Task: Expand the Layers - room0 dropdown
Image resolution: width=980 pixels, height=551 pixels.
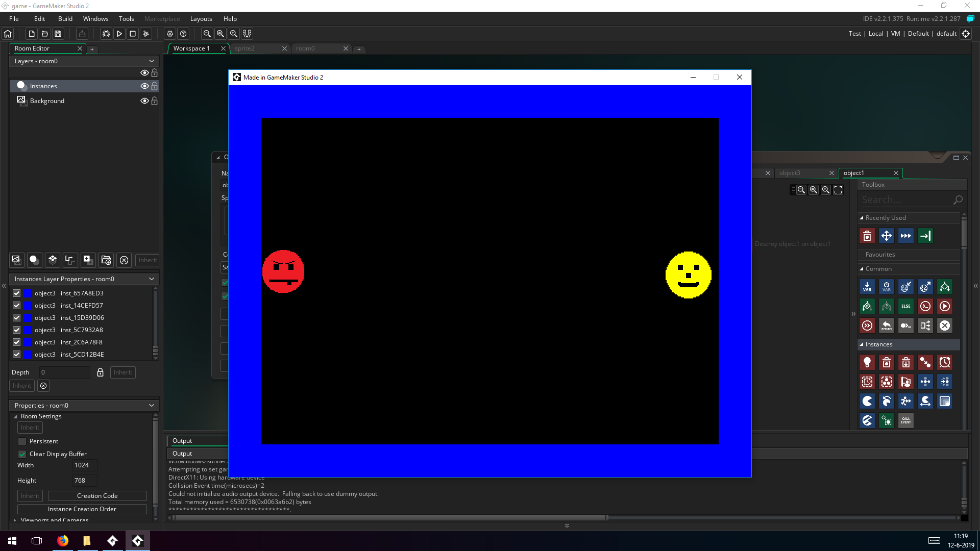Action: pyautogui.click(x=152, y=61)
